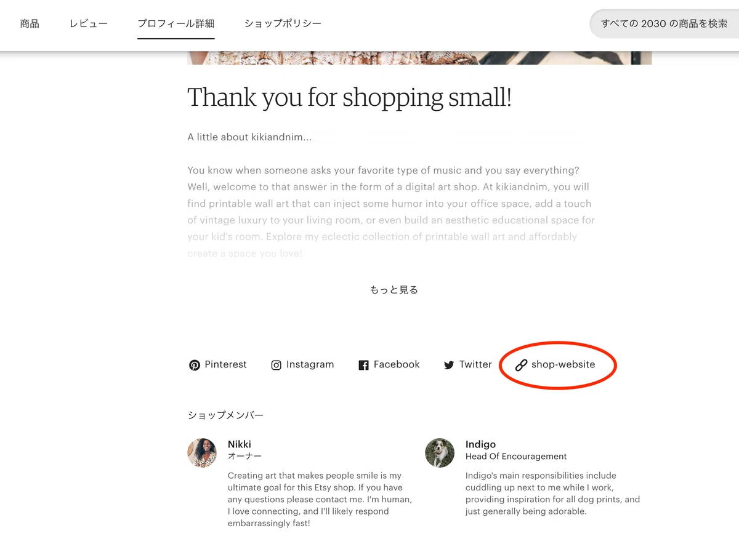Click the Facebook logo icon
Image resolution: width=739 pixels, height=560 pixels.
click(x=363, y=365)
